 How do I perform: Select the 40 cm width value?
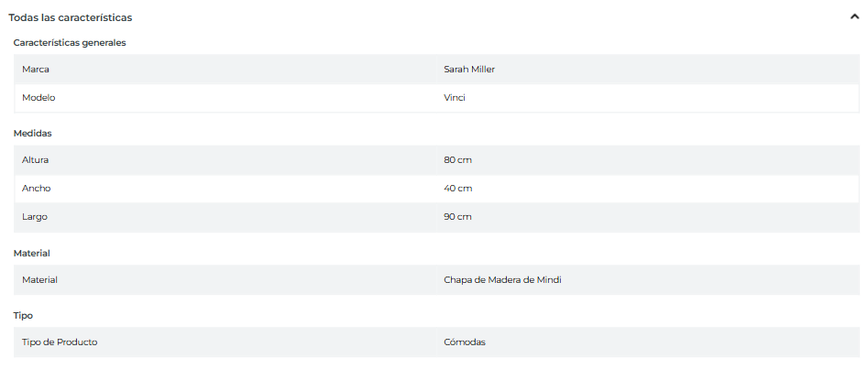point(457,189)
